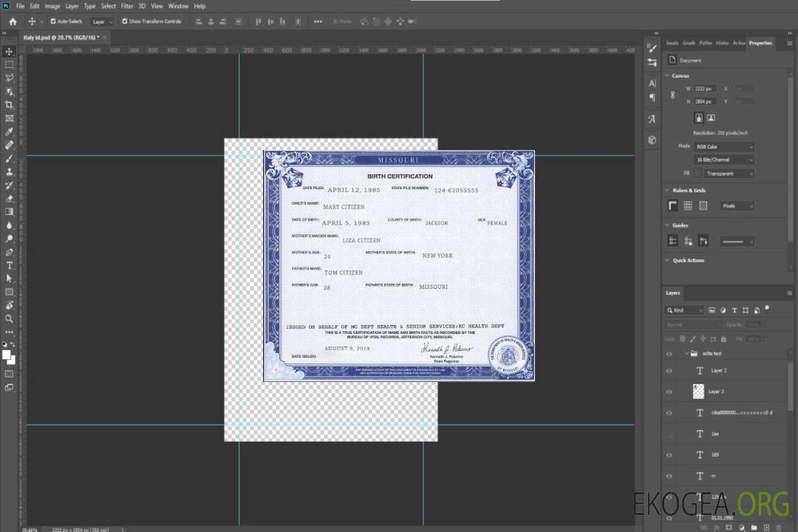
Task: Select the Eraser tool
Action: point(9,199)
